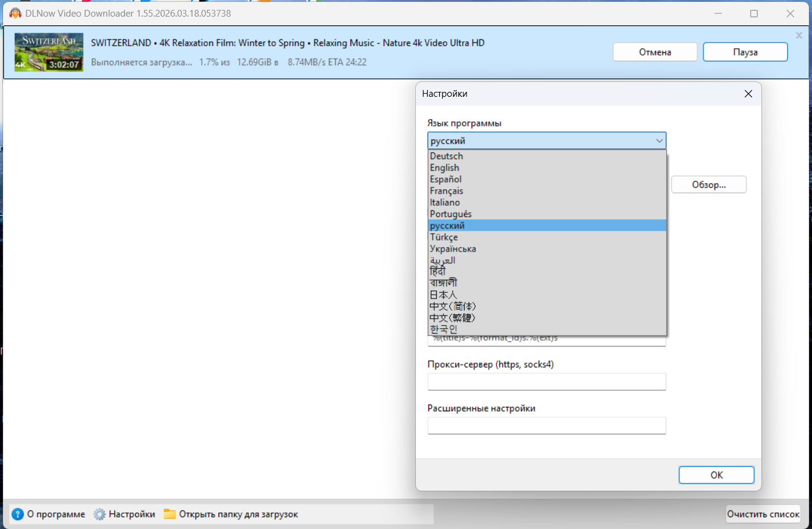Select Français language option

pyautogui.click(x=446, y=191)
